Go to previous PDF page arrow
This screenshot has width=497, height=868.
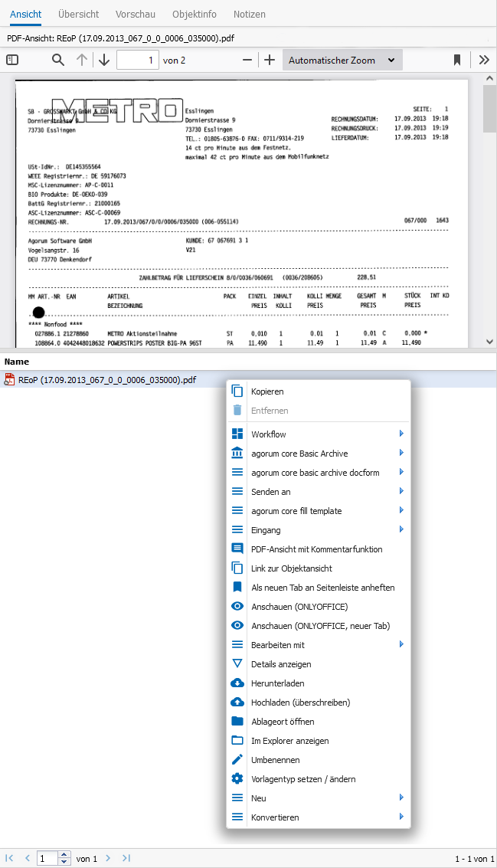(x=82, y=60)
